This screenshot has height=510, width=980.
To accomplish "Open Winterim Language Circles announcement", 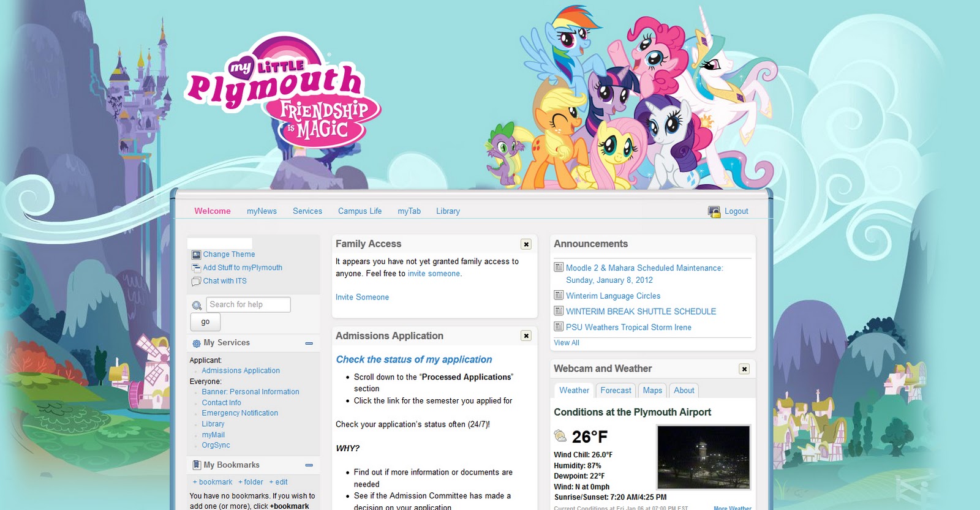I will click(613, 296).
